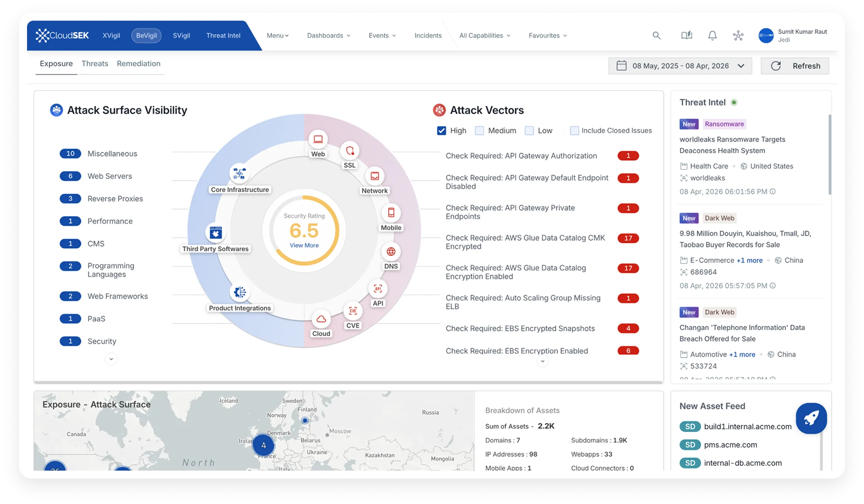
Task: Expand the asset categories list chevron
Action: (x=111, y=359)
